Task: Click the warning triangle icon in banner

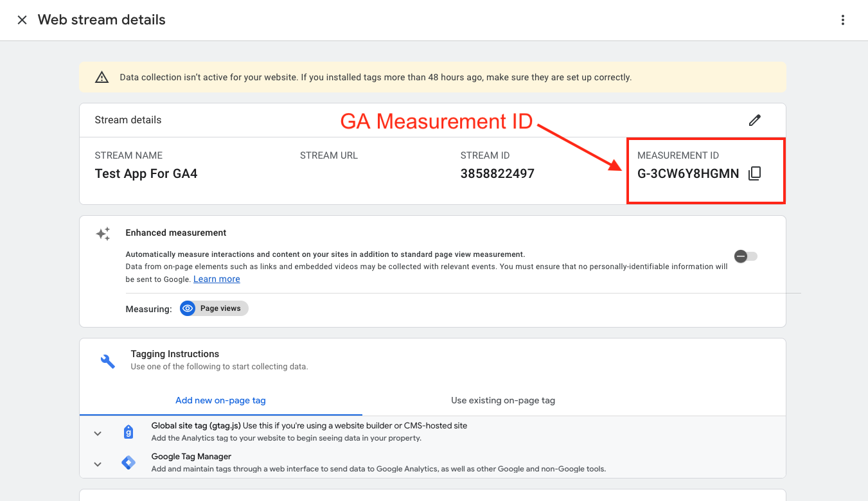Action: tap(102, 77)
